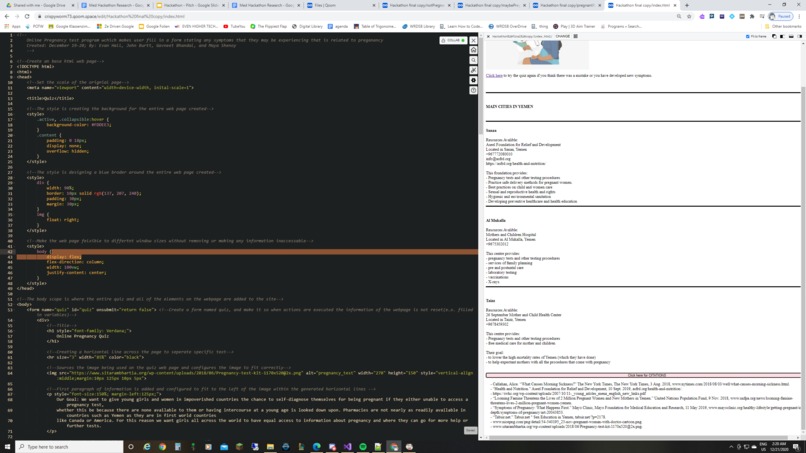Open the 'Google Classroom' bookmark
Viewport: 806px width, 453px height.
click(x=69, y=26)
